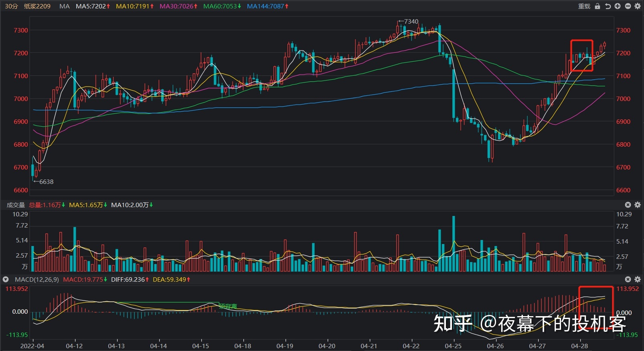
Task: Click the -113.95 label on left MACD axis
Action: [x=17, y=335]
